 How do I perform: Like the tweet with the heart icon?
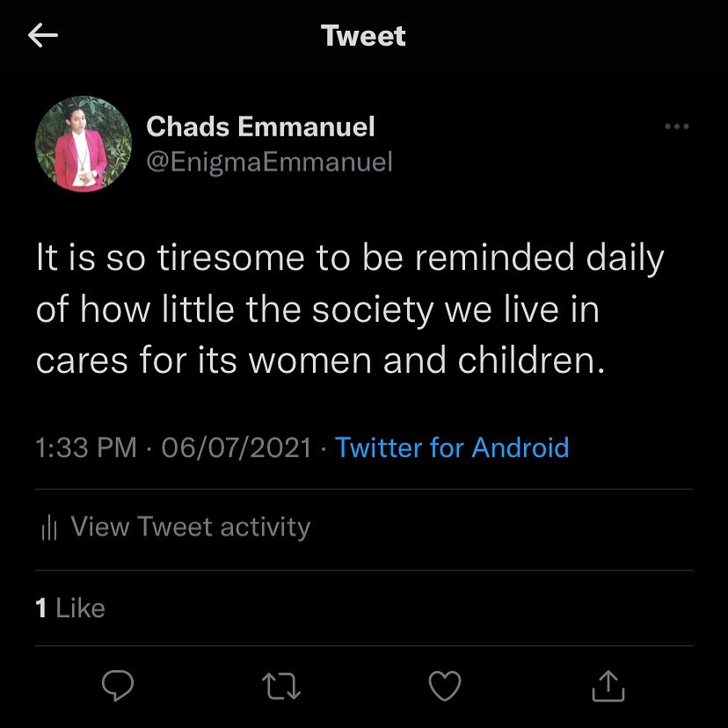pos(445,686)
